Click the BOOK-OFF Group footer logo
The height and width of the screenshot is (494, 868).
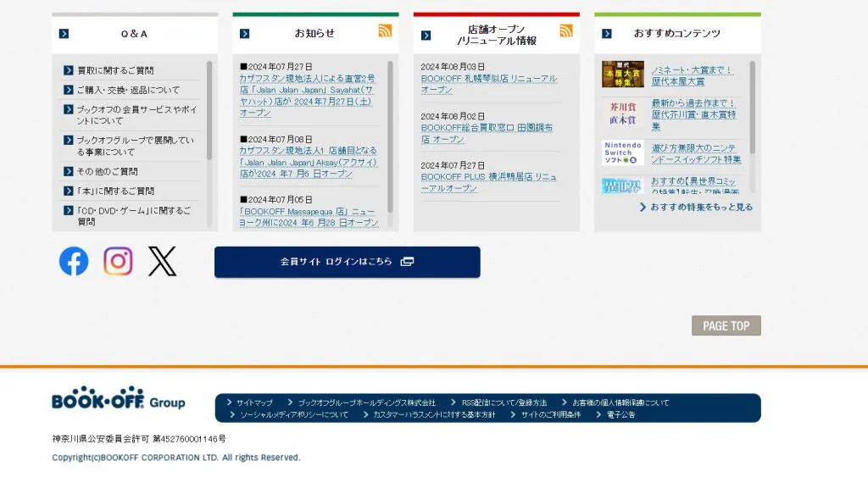118,399
